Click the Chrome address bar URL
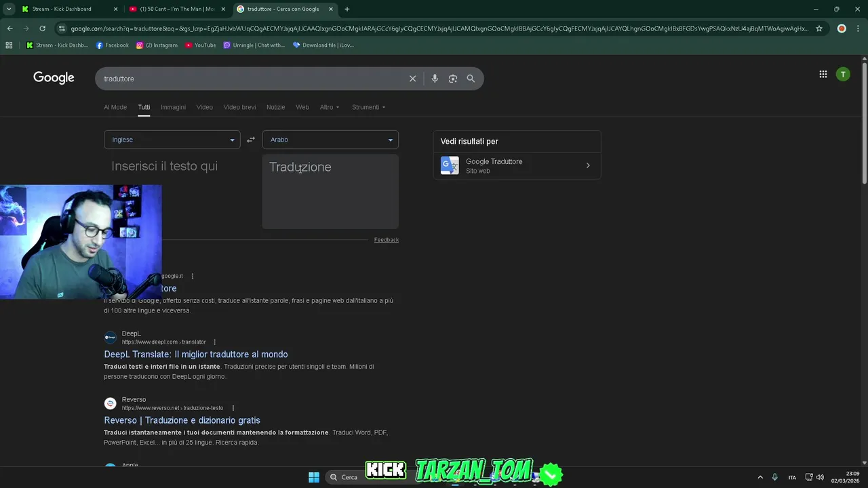The height and width of the screenshot is (488, 868). [439, 28]
